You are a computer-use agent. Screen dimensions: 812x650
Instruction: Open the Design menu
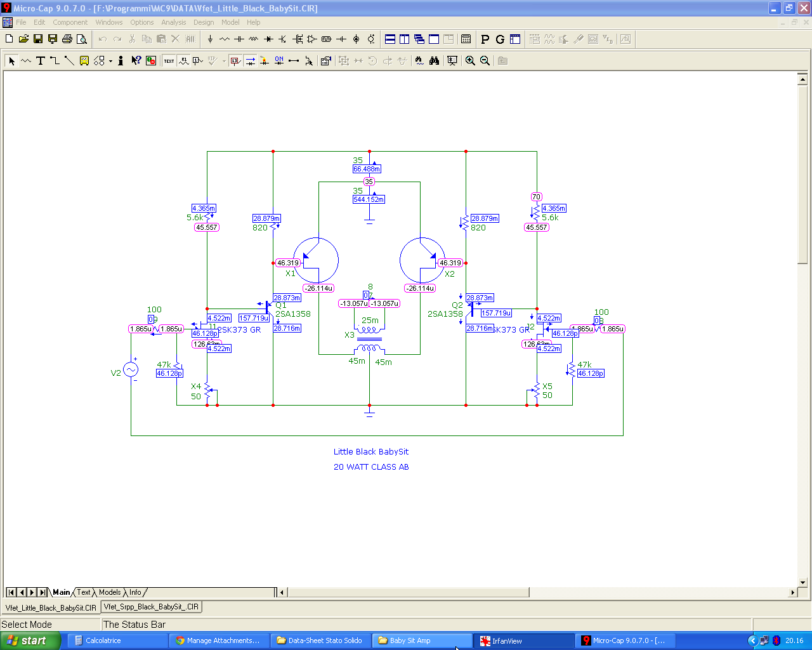(204, 22)
